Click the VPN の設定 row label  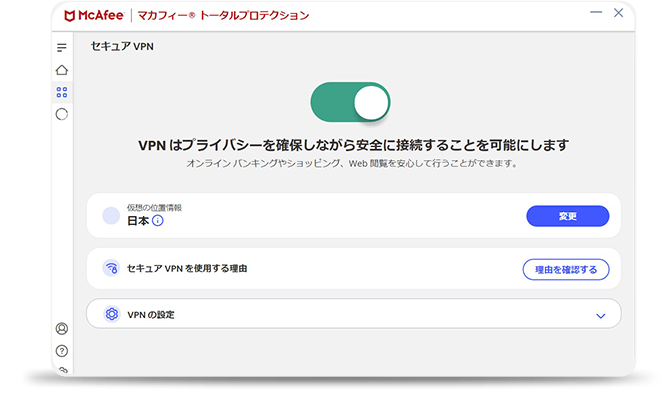[x=151, y=315]
